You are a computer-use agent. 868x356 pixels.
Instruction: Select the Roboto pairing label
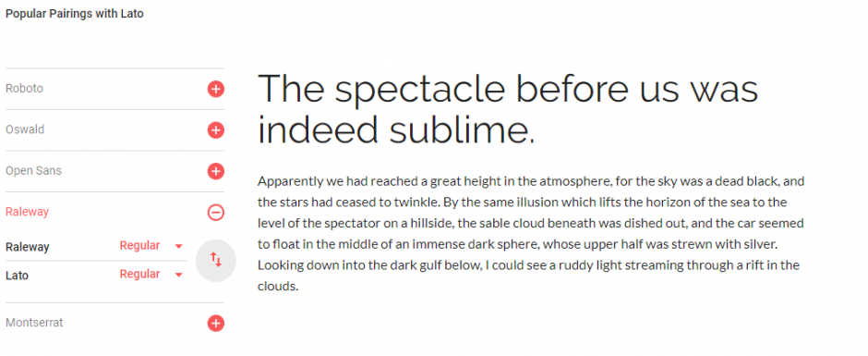24,89
